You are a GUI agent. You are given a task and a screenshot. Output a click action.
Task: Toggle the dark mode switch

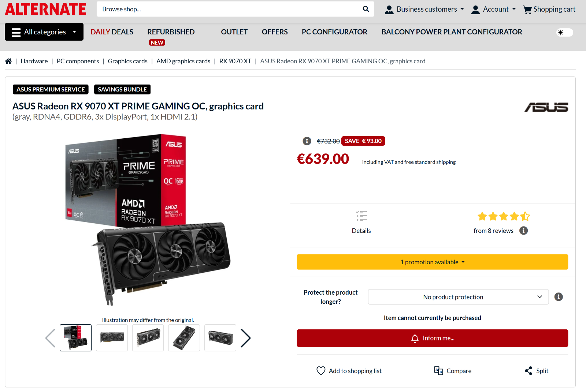(x=564, y=33)
